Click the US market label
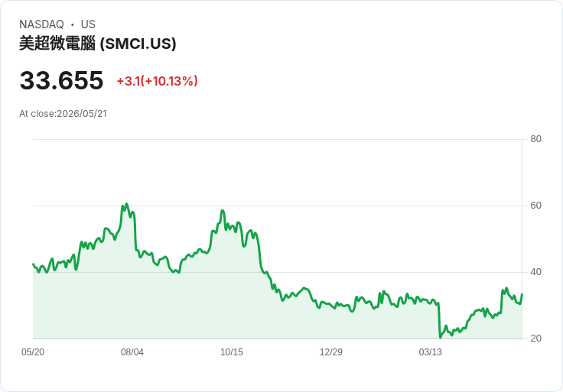Viewport: 563px width, 392px height. pyautogui.click(x=88, y=24)
